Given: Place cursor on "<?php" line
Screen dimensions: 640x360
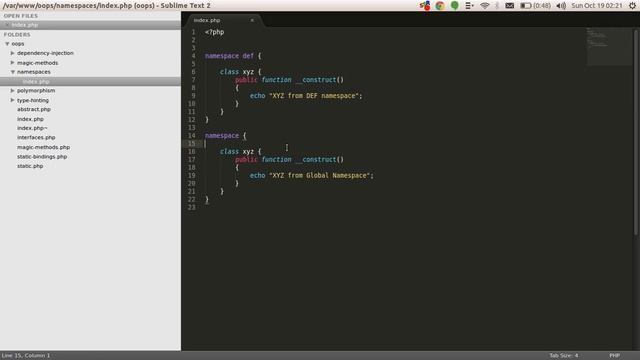Looking at the screenshot, I should pos(215,32).
